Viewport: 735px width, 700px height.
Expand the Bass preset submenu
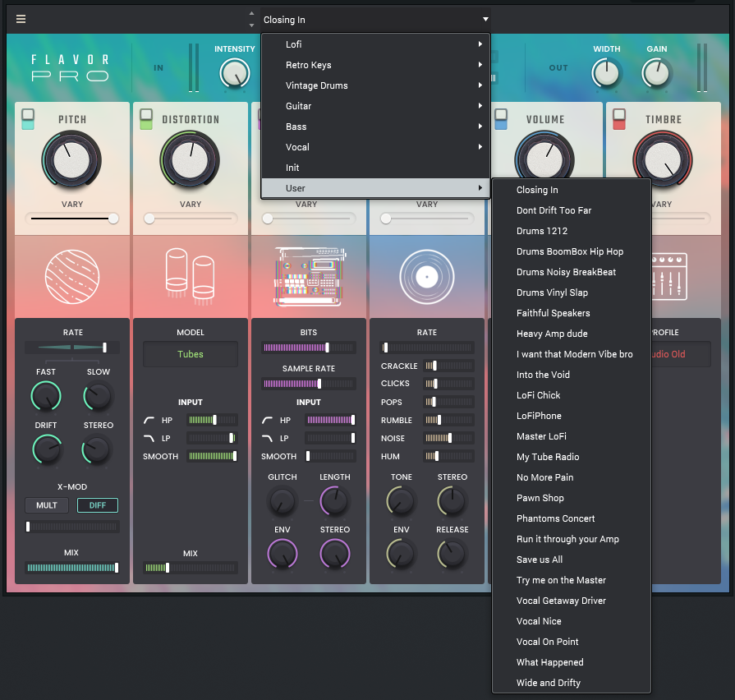376,127
